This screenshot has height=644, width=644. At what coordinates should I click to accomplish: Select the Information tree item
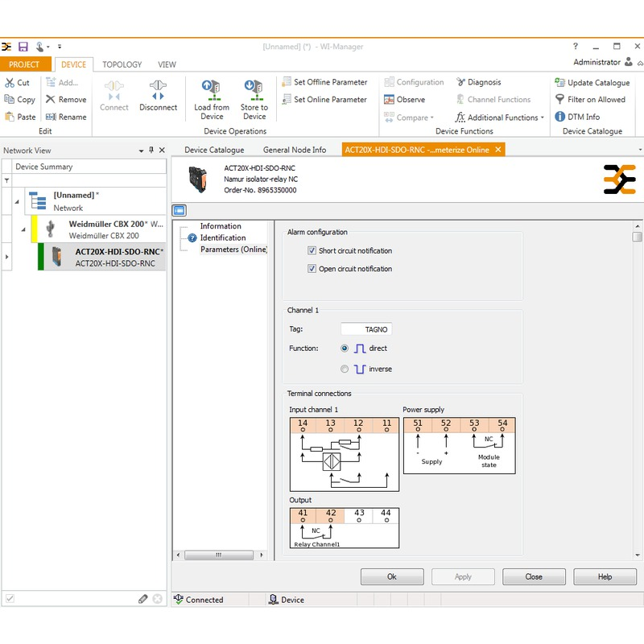tap(221, 226)
